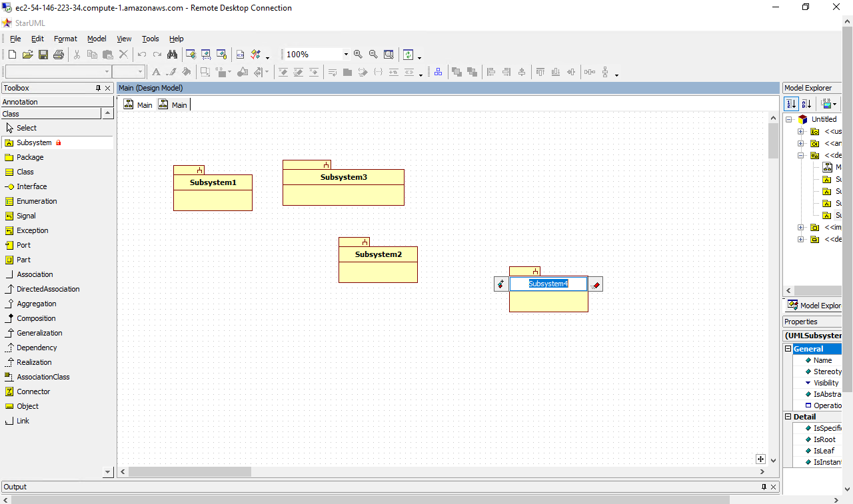853x504 pixels.
Task: Open the zoom percentage dropdown
Action: pyautogui.click(x=345, y=55)
